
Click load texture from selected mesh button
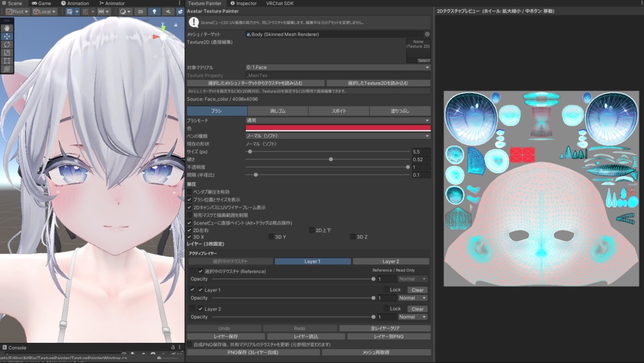[255, 83]
